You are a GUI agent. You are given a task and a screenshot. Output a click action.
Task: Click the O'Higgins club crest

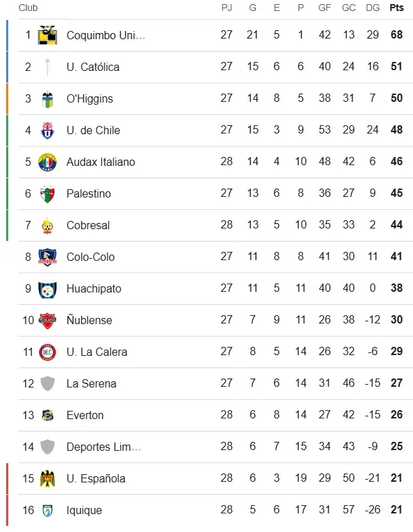(47, 98)
